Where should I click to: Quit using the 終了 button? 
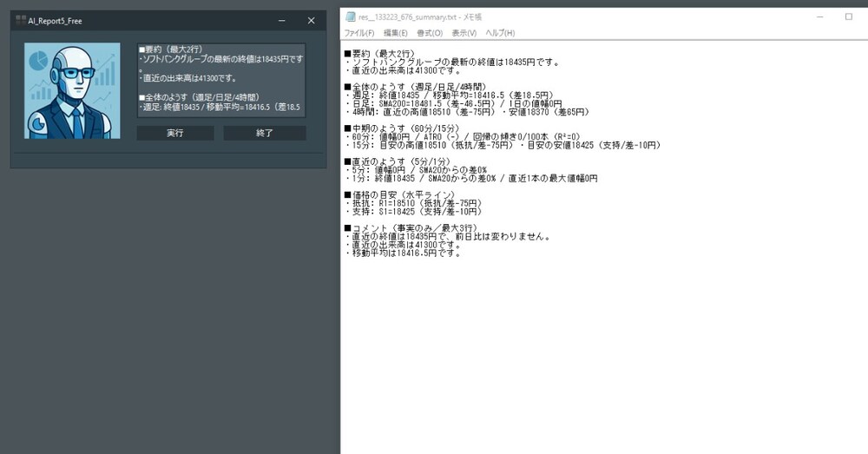coord(265,133)
